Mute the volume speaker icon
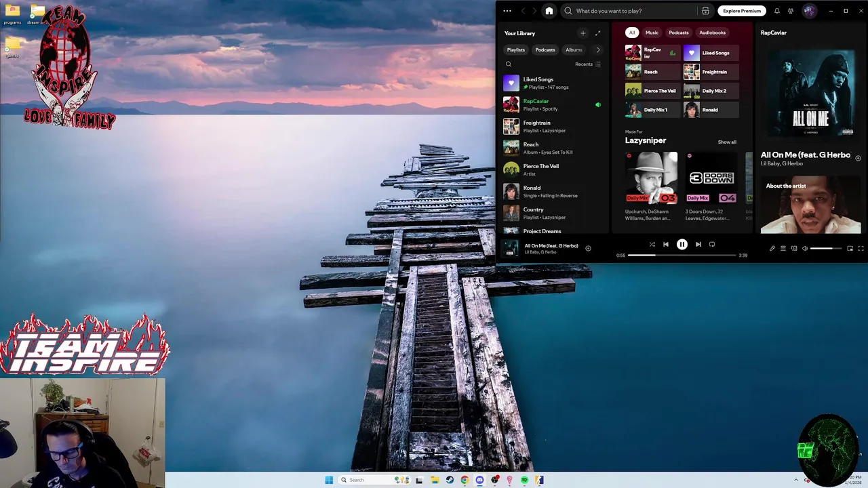Viewport: 868px width, 488px height. point(805,249)
